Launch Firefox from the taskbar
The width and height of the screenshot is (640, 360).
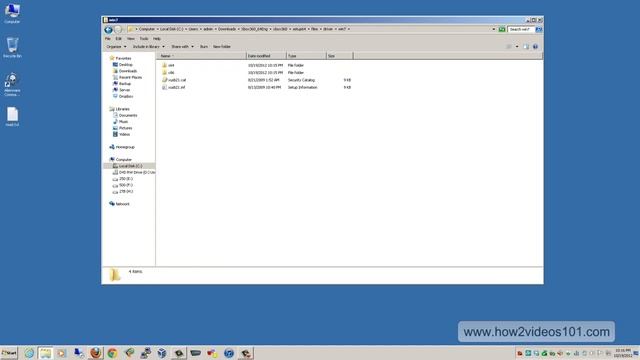pos(96,353)
